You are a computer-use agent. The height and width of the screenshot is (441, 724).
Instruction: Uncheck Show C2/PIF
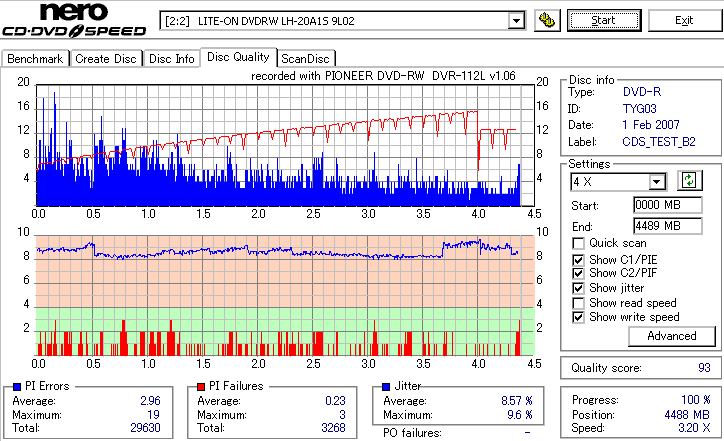(x=578, y=273)
